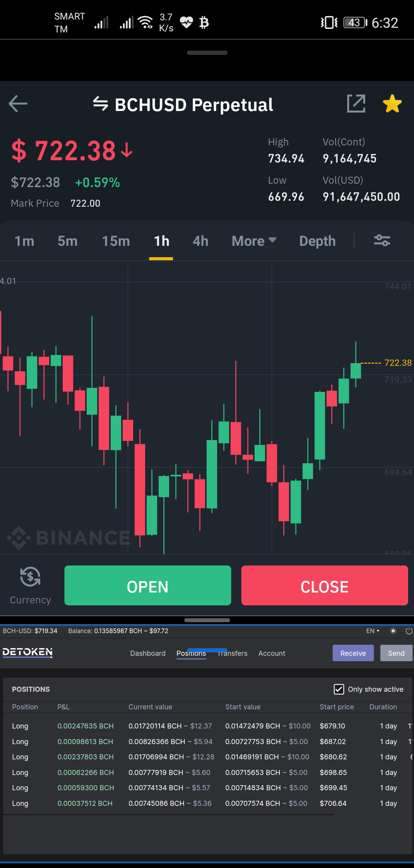
Task: Tap the Start price column header
Action: coord(337,707)
